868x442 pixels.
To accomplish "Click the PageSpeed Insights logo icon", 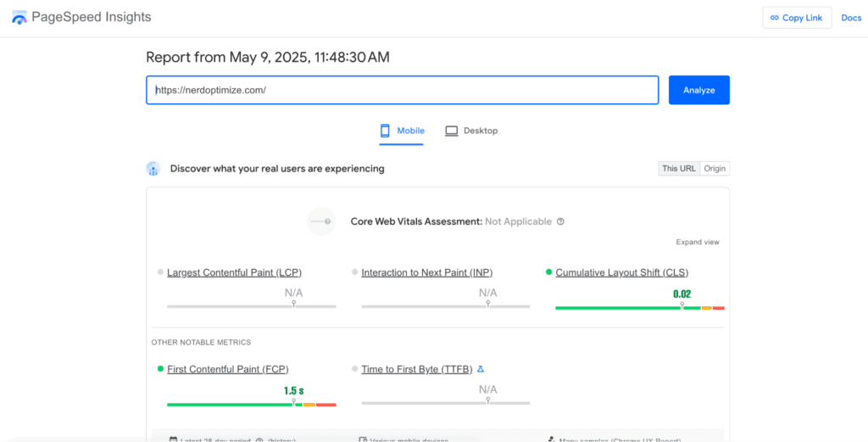I will [x=19, y=18].
